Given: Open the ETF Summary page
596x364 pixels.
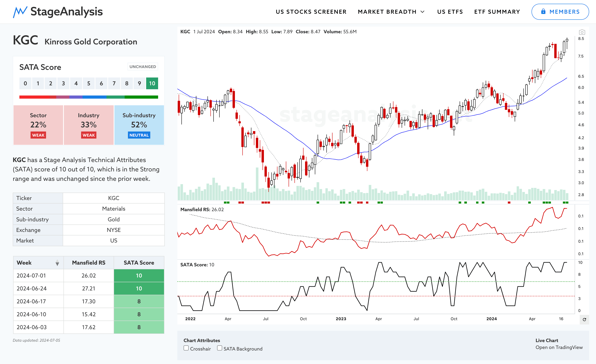Looking at the screenshot, I should point(497,12).
